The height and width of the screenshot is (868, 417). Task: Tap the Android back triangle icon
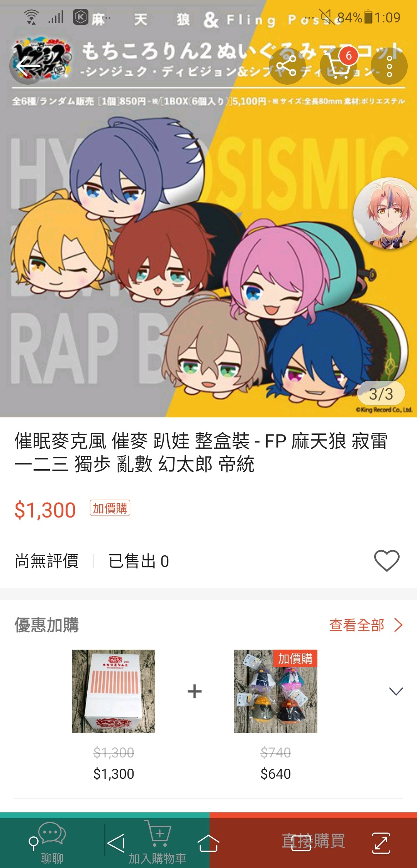point(116,843)
